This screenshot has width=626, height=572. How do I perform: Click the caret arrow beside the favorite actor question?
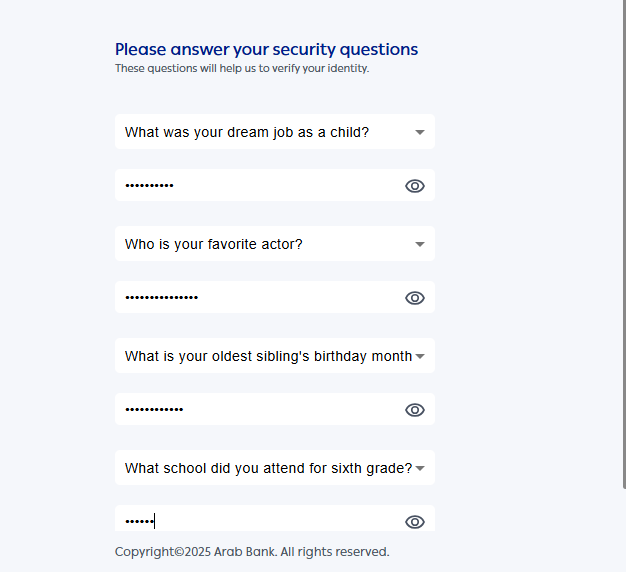(420, 244)
